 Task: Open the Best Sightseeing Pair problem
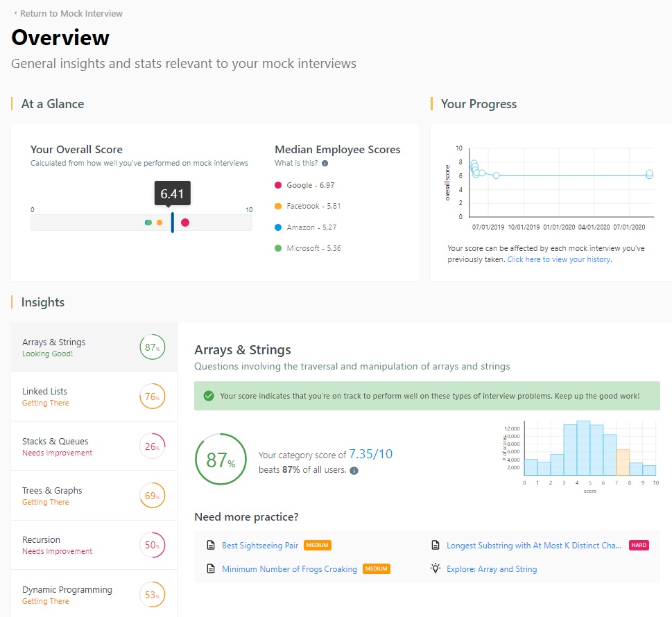[259, 545]
